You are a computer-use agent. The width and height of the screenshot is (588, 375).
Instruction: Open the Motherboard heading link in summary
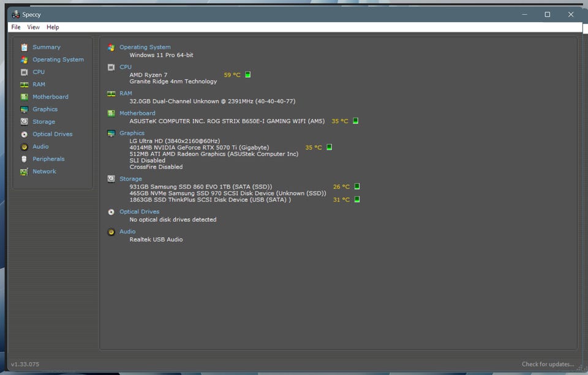coord(137,113)
